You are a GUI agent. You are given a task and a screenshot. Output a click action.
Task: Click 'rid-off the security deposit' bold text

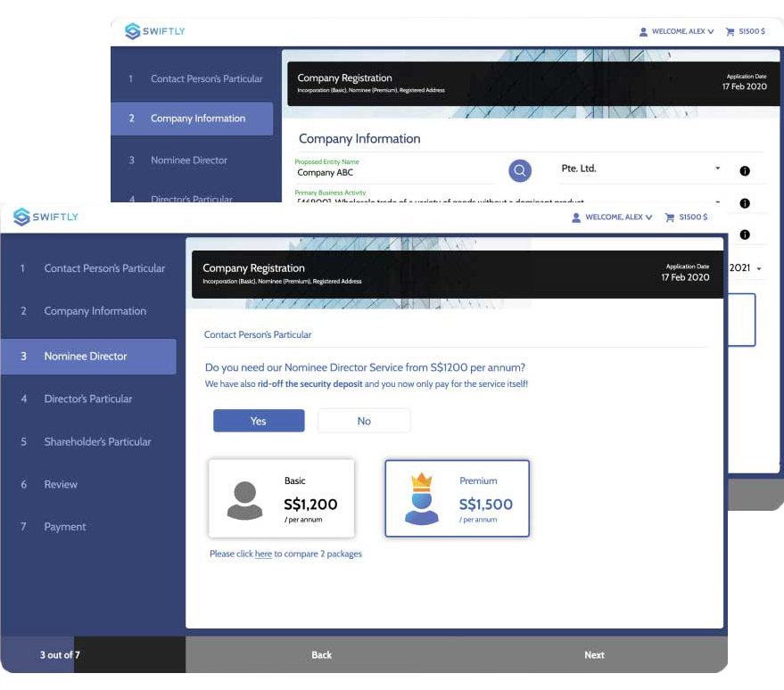(x=309, y=383)
